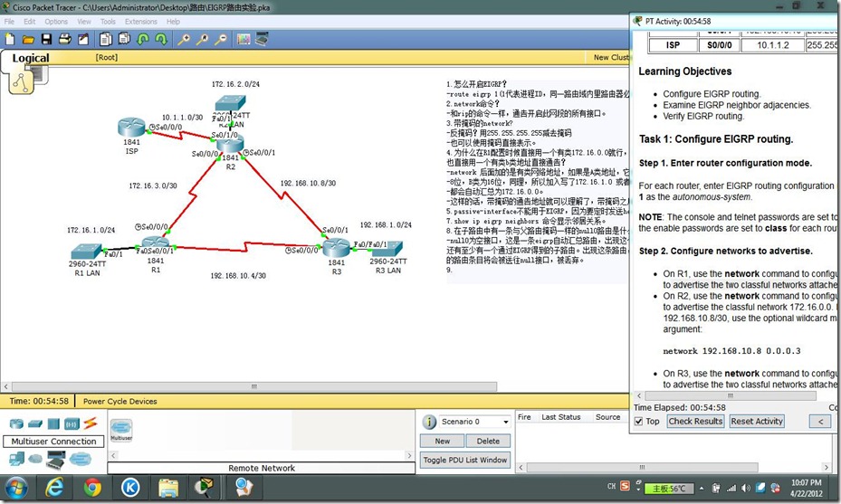Click the Zoom In magnifier icon
The image size is (841, 504).
pyautogui.click(x=184, y=39)
